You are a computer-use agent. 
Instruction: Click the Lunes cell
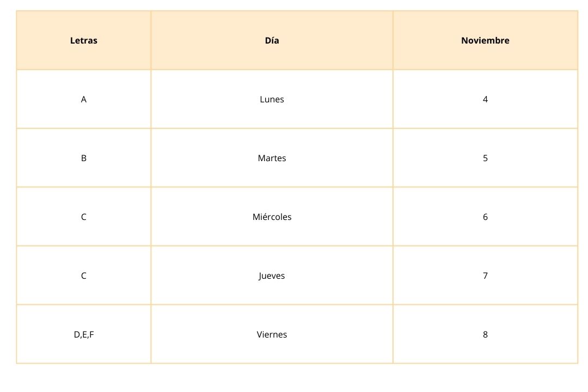coord(272,99)
